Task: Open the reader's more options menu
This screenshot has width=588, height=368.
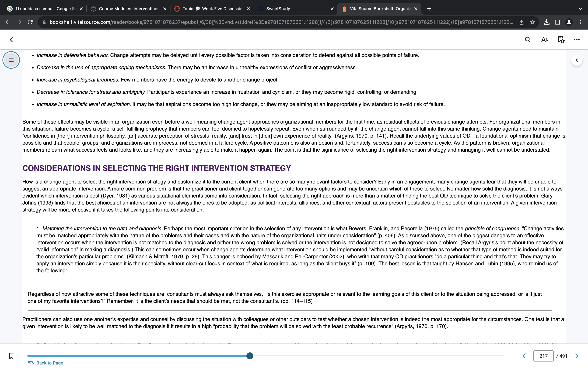Action: coord(577,40)
